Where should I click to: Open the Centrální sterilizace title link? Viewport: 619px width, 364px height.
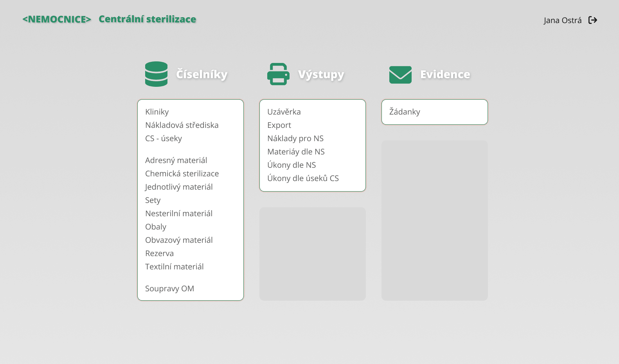tap(147, 19)
